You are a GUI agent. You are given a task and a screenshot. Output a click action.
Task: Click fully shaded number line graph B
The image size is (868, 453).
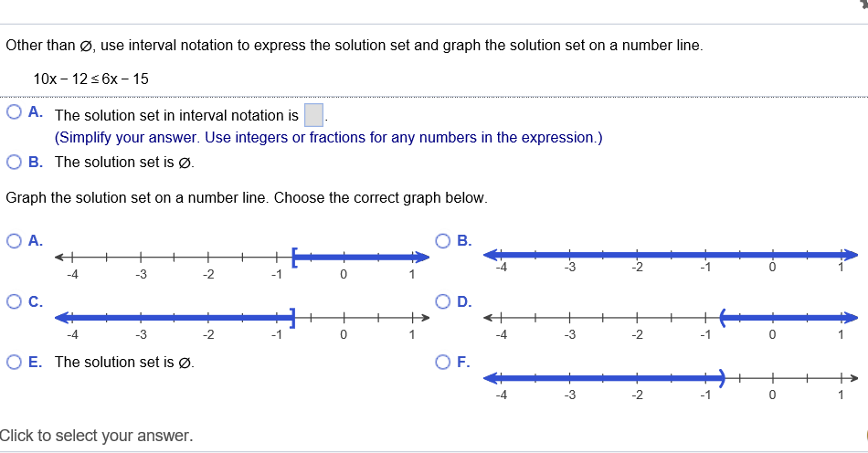pos(671,260)
